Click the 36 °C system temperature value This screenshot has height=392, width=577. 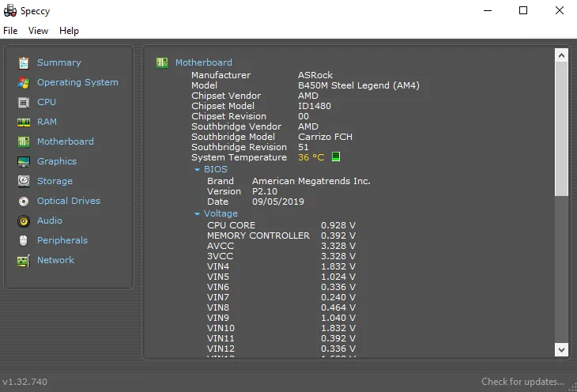[311, 157]
